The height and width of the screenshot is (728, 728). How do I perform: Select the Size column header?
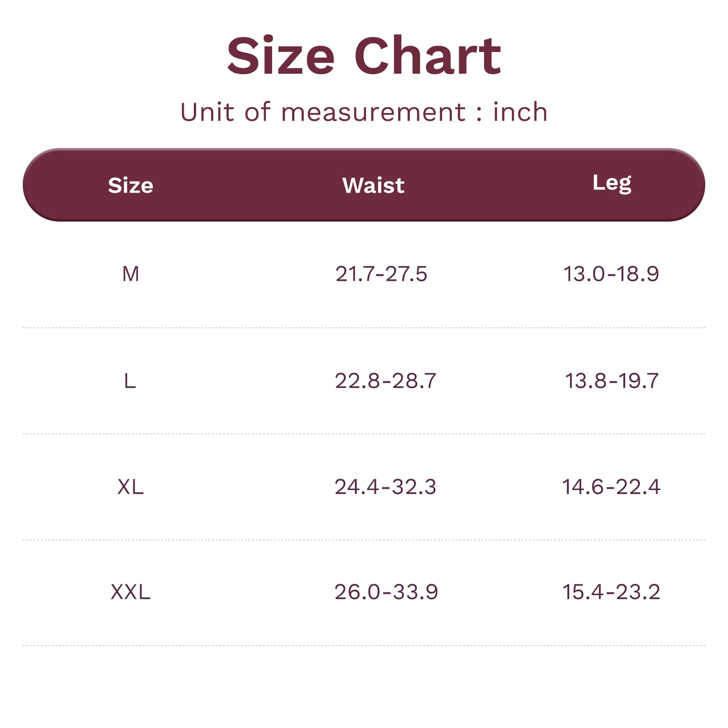[x=131, y=185]
